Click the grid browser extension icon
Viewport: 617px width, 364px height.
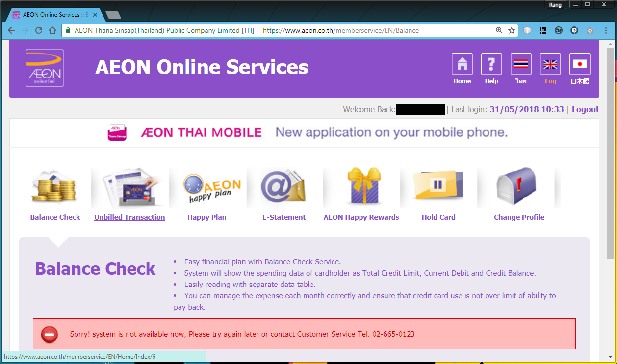[x=543, y=30]
